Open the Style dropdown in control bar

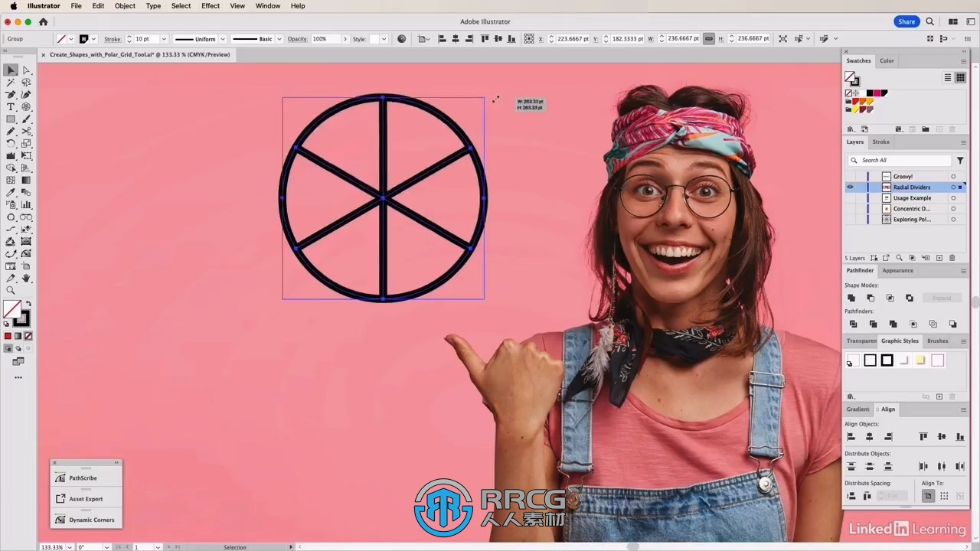tap(384, 39)
